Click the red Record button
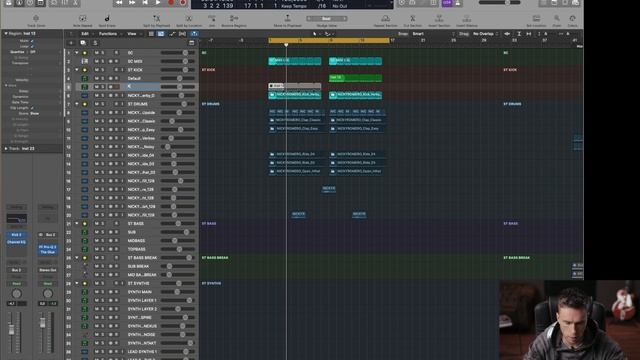Viewport: 640px width, 360px height. 171,2
